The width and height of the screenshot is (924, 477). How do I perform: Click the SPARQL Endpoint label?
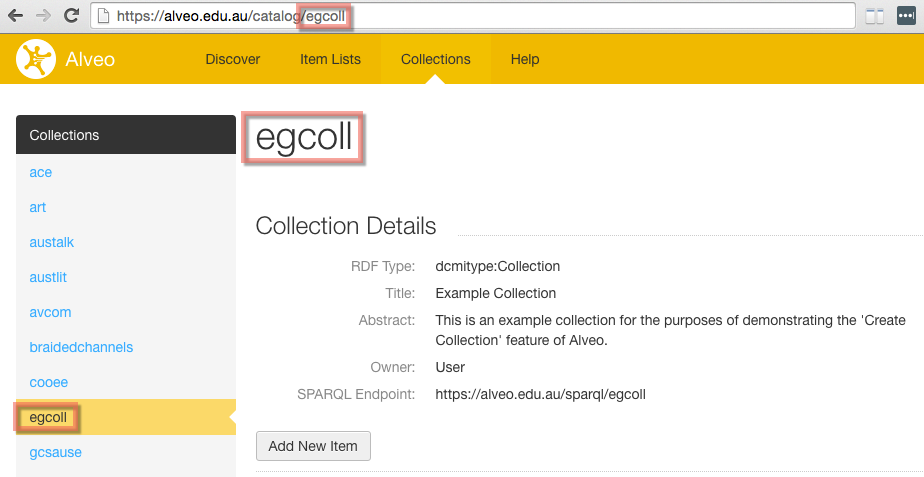(x=357, y=394)
